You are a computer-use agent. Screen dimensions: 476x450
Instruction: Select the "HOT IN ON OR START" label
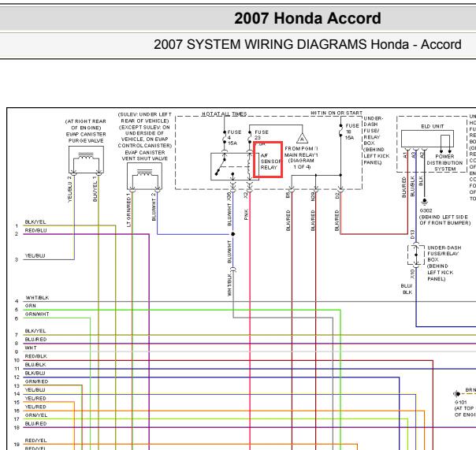pos(337,113)
